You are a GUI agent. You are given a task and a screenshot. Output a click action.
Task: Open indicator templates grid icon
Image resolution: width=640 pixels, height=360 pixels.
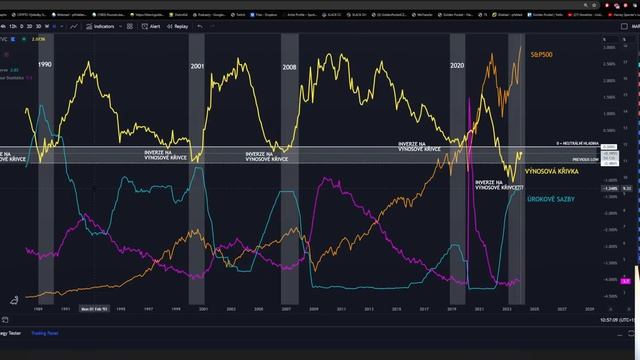click(130, 26)
